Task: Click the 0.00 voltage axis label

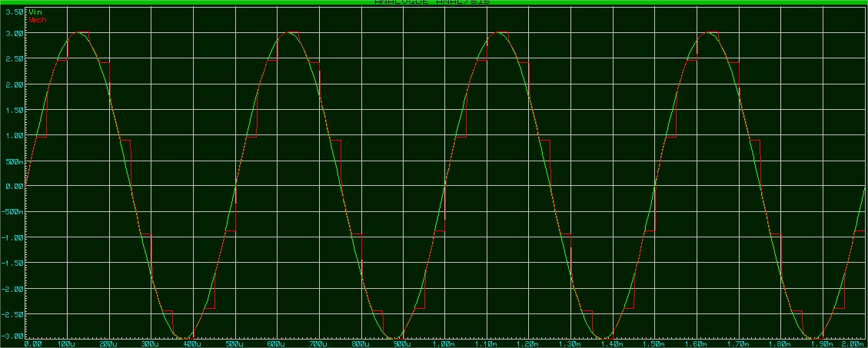Action: click(x=16, y=187)
